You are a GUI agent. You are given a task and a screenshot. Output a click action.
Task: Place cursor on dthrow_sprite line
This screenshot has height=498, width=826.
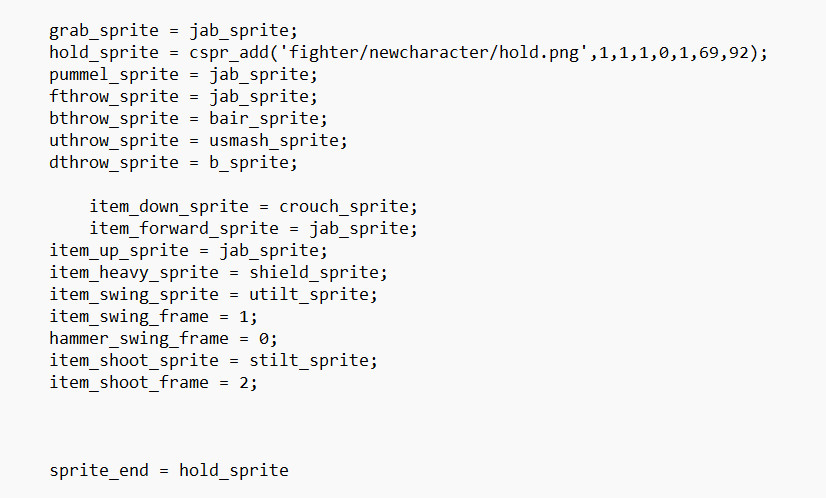[x=173, y=163]
